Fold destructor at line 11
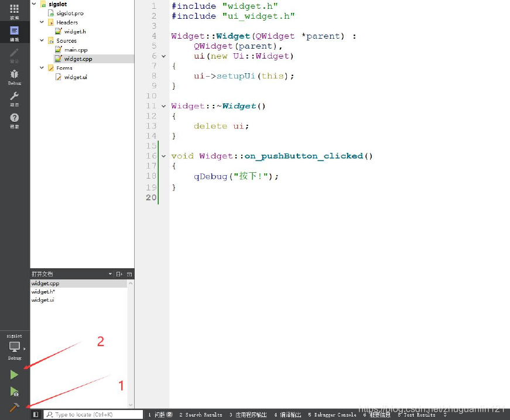Screen dimensions: 510x420 click(x=163, y=106)
